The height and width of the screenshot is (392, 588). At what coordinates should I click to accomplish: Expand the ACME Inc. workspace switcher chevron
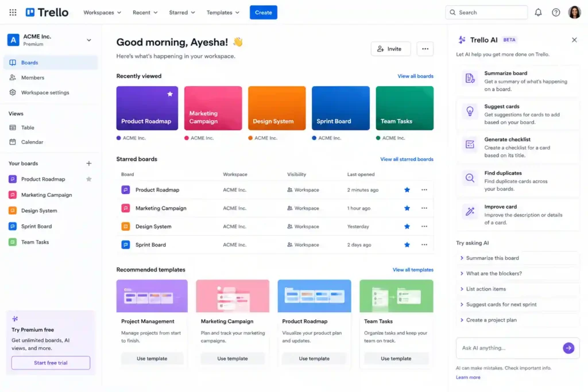(x=89, y=40)
